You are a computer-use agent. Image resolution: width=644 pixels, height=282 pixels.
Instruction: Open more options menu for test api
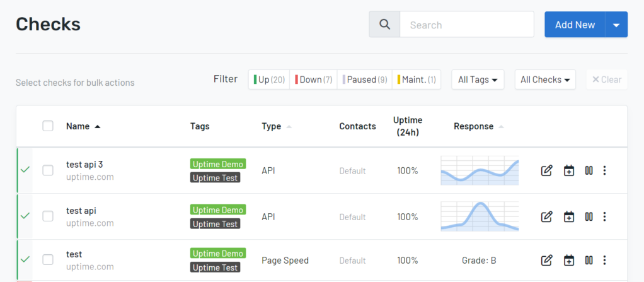pos(604,216)
